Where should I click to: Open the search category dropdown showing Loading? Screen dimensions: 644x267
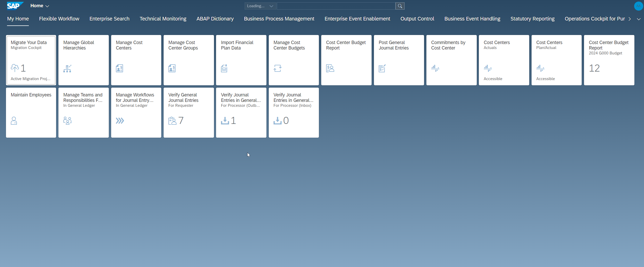tap(260, 6)
